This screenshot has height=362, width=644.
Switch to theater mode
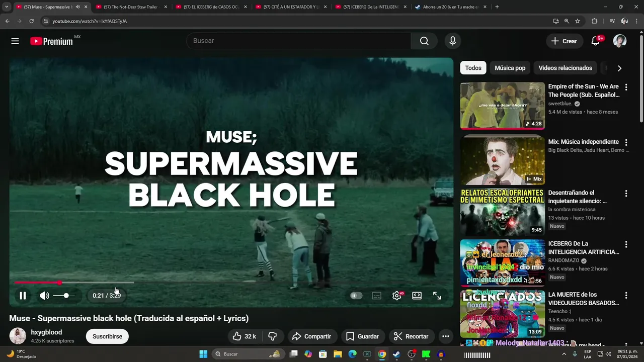coord(417,296)
